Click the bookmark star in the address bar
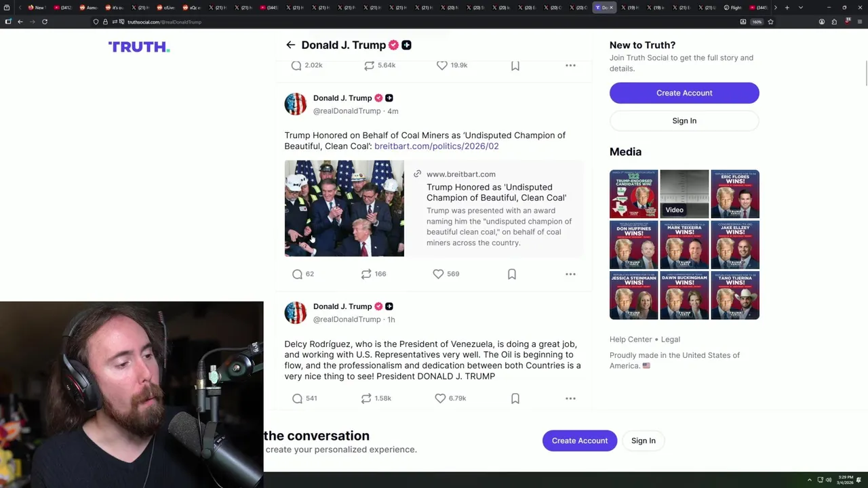 click(770, 22)
